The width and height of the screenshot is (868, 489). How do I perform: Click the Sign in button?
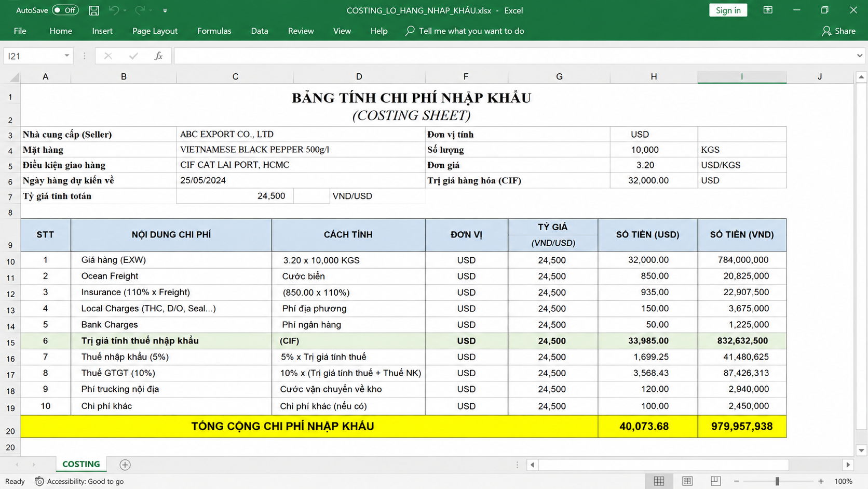pos(728,10)
